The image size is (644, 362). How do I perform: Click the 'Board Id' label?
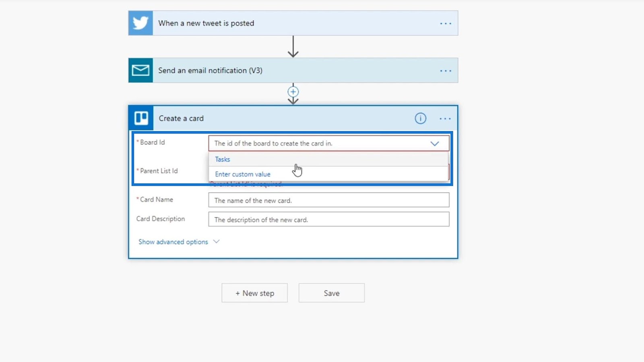click(x=152, y=142)
